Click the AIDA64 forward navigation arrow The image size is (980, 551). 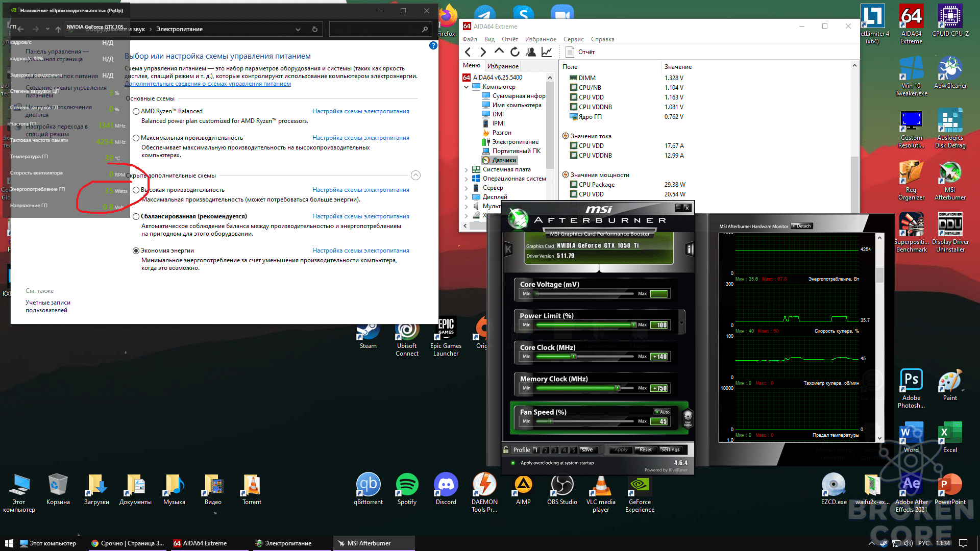[483, 52]
